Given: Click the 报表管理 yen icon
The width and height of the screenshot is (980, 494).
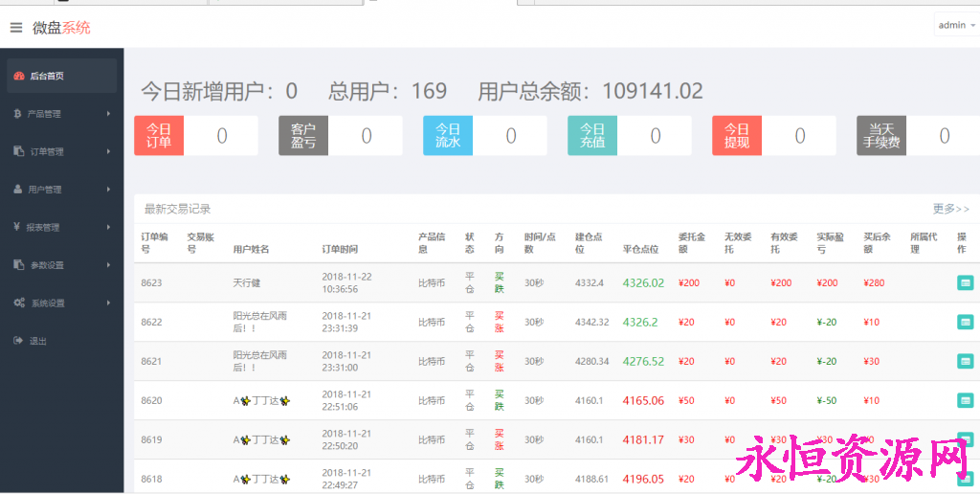Looking at the screenshot, I should (x=18, y=227).
